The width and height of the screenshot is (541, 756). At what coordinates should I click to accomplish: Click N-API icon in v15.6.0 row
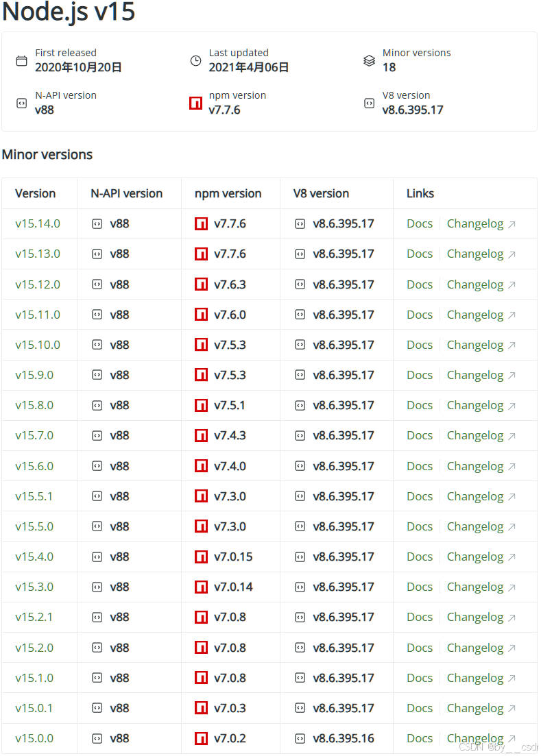[97, 466]
